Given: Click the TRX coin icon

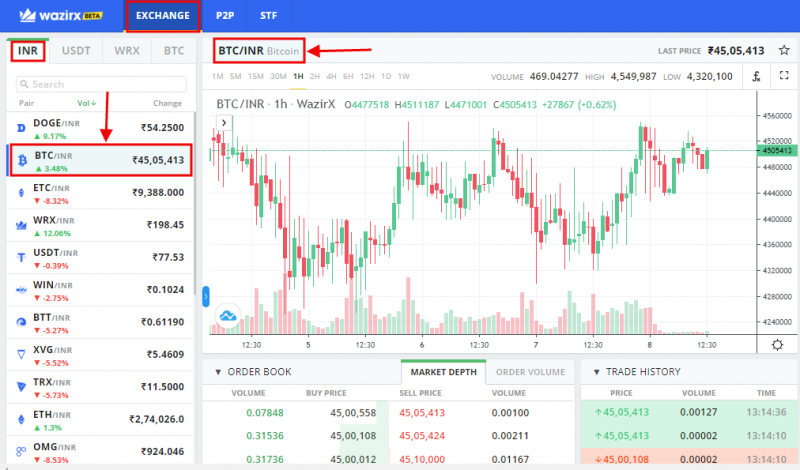Looking at the screenshot, I should click(21, 387).
